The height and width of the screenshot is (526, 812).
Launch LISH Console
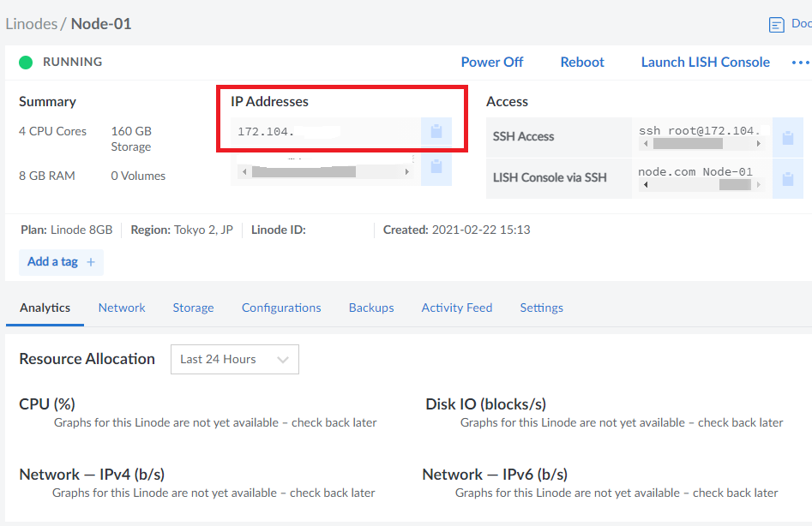(x=705, y=63)
